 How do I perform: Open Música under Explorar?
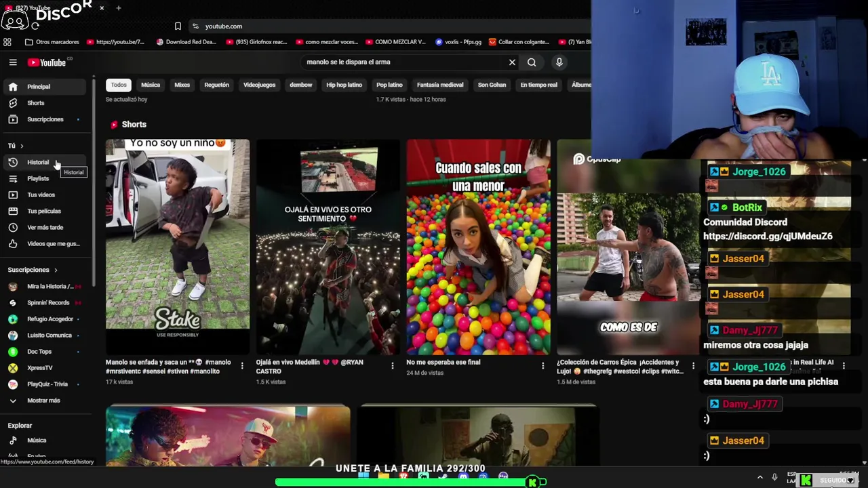pos(45,441)
